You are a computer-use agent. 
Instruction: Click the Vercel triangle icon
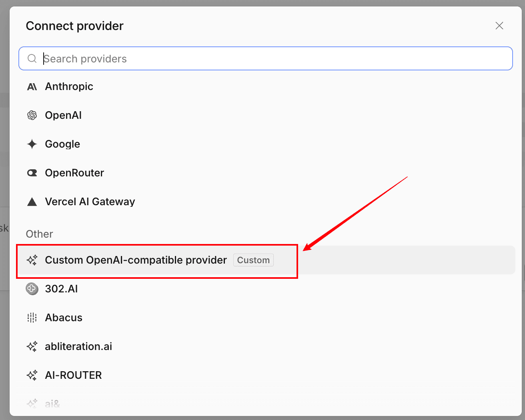coord(32,202)
